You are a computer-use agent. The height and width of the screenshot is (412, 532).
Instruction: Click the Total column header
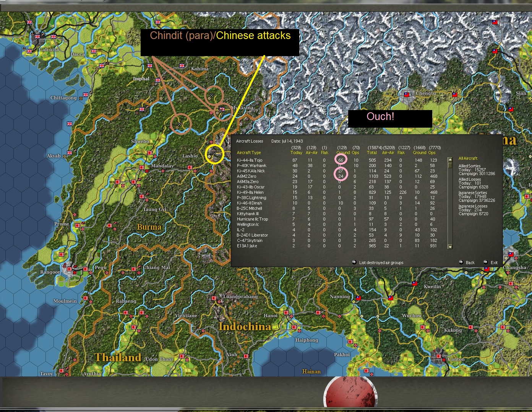pos(372,152)
